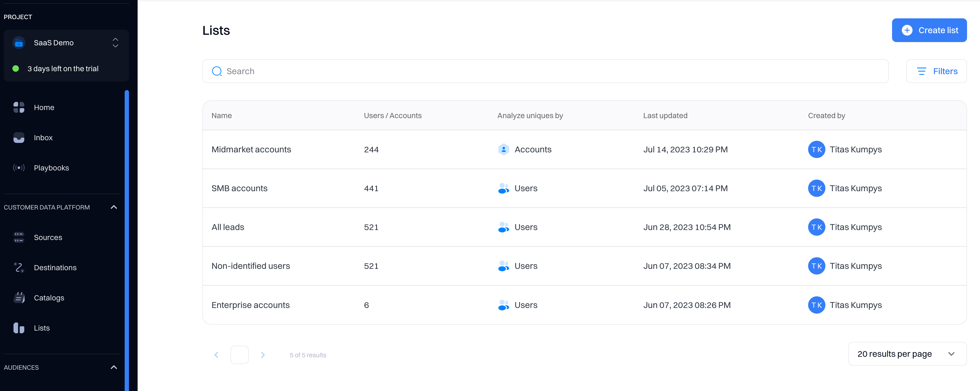The height and width of the screenshot is (391, 980).
Task: Open the 20 results per page dropdown
Action: (907, 354)
